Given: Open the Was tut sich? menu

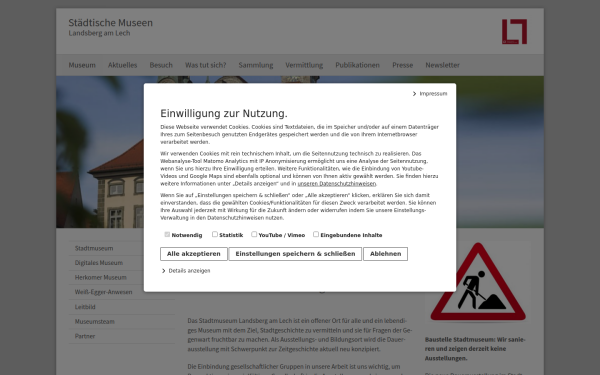Looking at the screenshot, I should (x=205, y=65).
